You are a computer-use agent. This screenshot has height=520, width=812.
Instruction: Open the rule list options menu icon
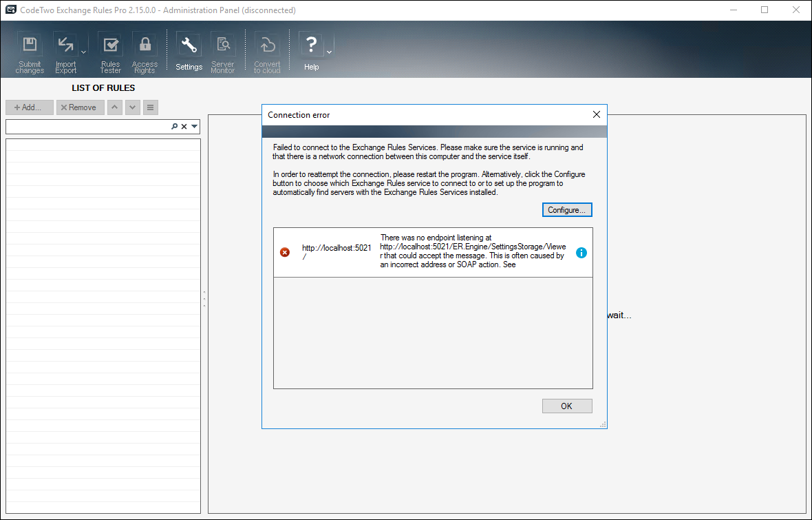(150, 107)
